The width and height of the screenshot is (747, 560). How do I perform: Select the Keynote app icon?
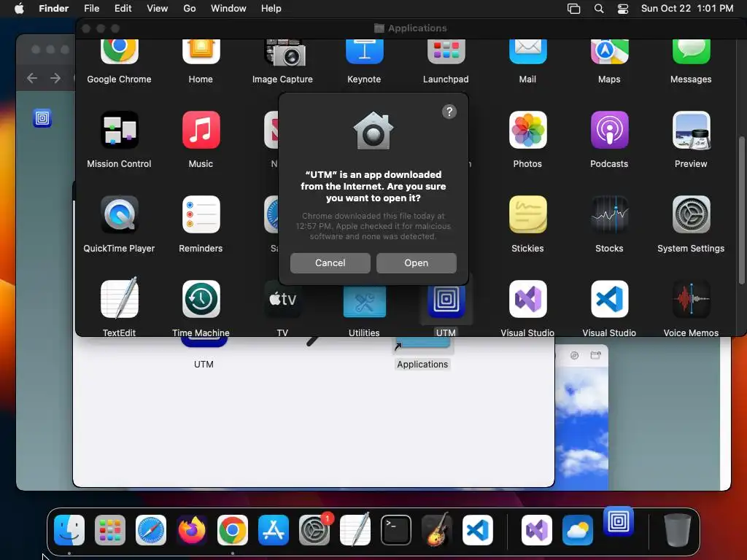point(365,50)
